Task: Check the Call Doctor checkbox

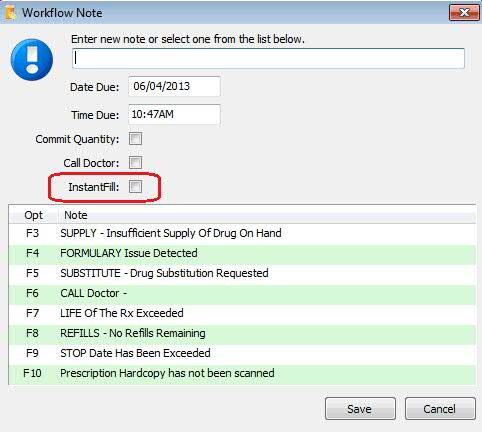Action: 135,163
